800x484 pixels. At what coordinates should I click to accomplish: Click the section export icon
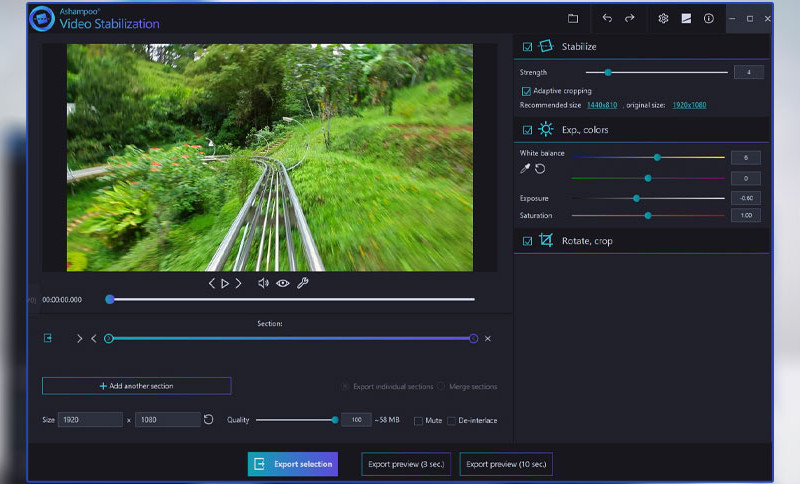47,338
